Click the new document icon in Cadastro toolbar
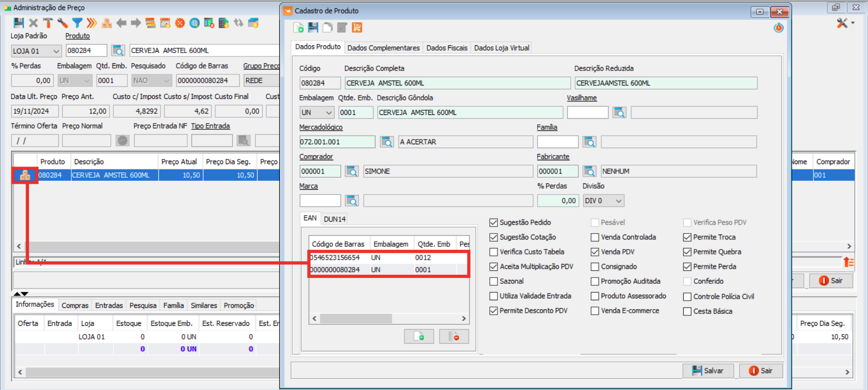The width and height of the screenshot is (868, 390). click(298, 28)
